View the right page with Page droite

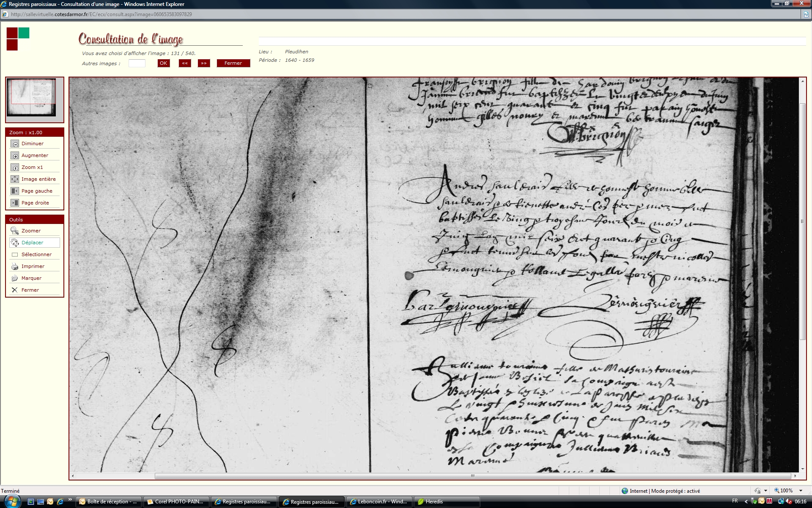click(x=15, y=203)
